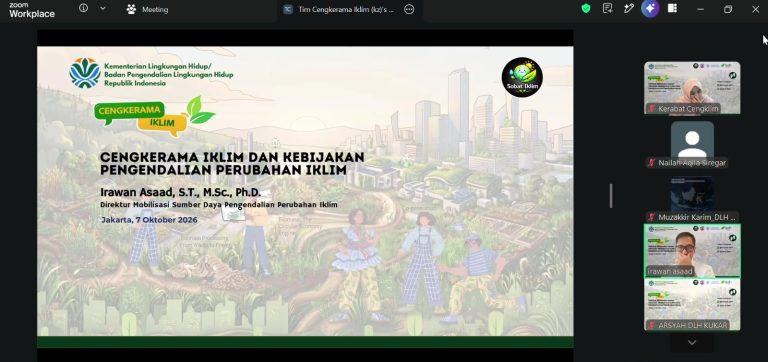The height and width of the screenshot is (362, 768).
Task: Click 'Republik Indonesia' text on slide
Action: [135, 83]
